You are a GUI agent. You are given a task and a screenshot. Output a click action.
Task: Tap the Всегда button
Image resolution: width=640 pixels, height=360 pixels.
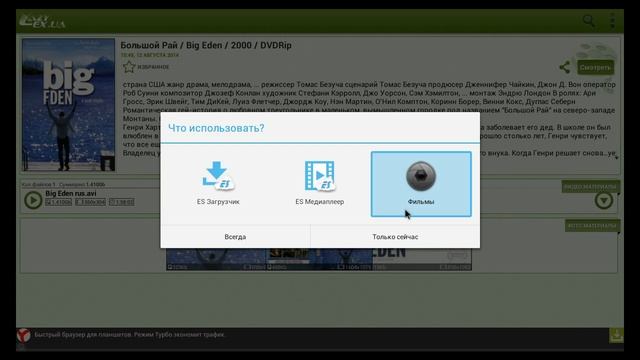235,237
